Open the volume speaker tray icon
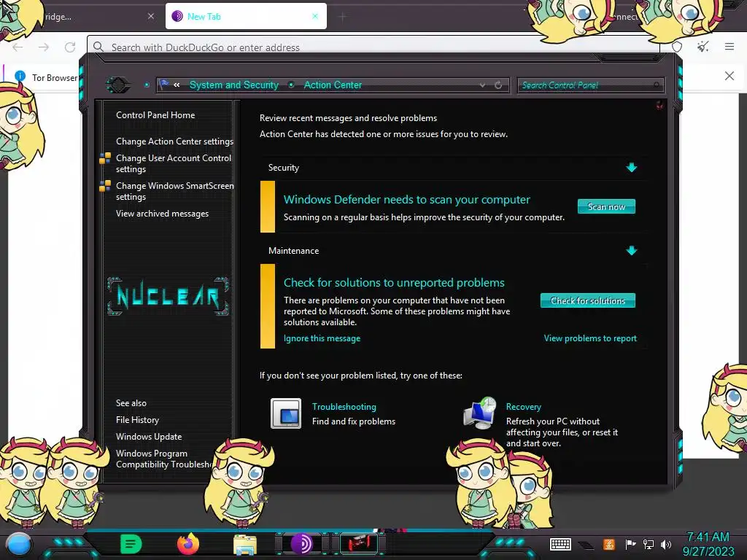Image resolution: width=747 pixels, height=560 pixels. coord(666,544)
